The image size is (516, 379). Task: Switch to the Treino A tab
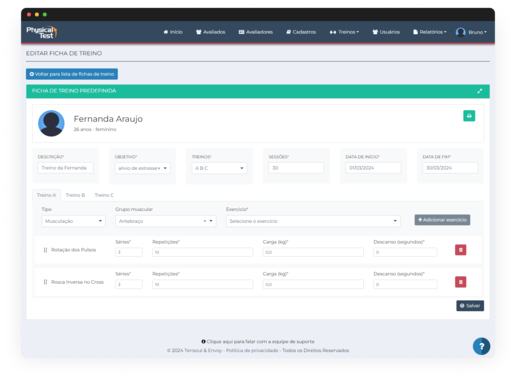(x=46, y=195)
